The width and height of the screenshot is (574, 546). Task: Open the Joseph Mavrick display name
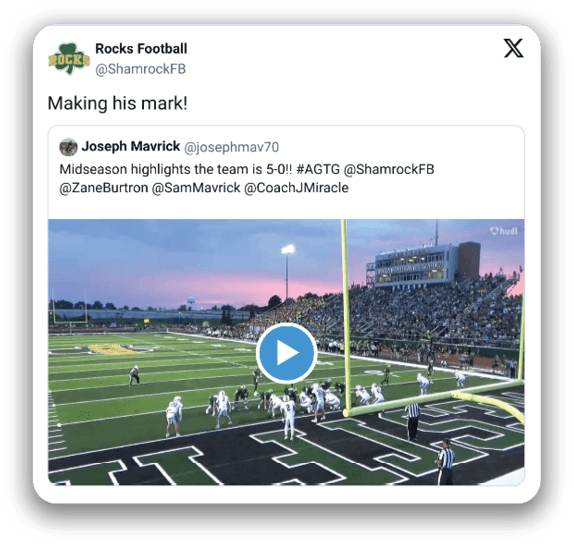pyautogui.click(x=131, y=146)
